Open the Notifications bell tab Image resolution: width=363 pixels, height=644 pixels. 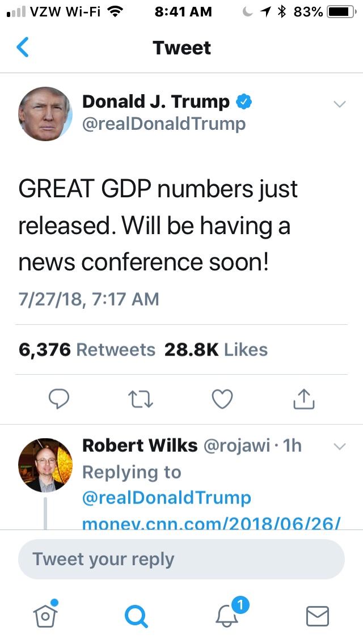(228, 615)
